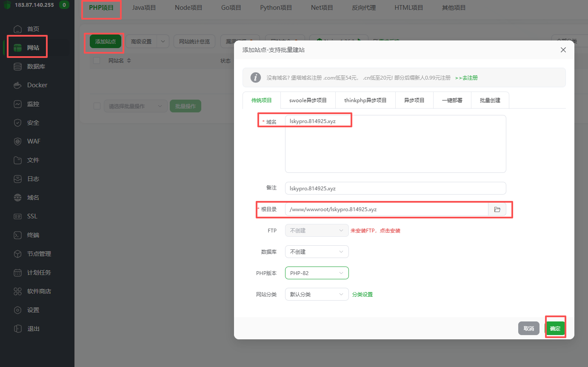The image size is (588, 367).
Task: Toggle the select-all checkbox in the table header
Action: click(x=97, y=60)
